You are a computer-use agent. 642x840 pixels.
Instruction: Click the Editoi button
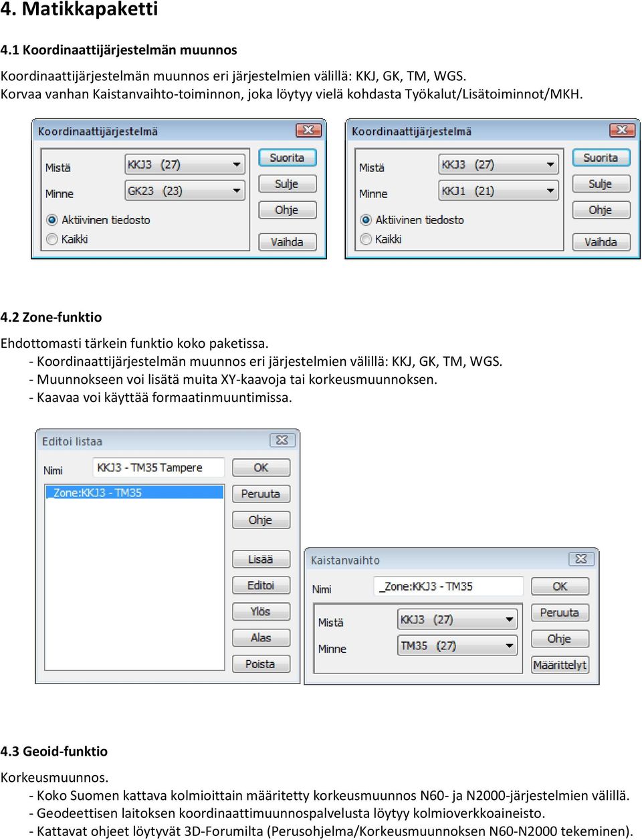[261, 585]
